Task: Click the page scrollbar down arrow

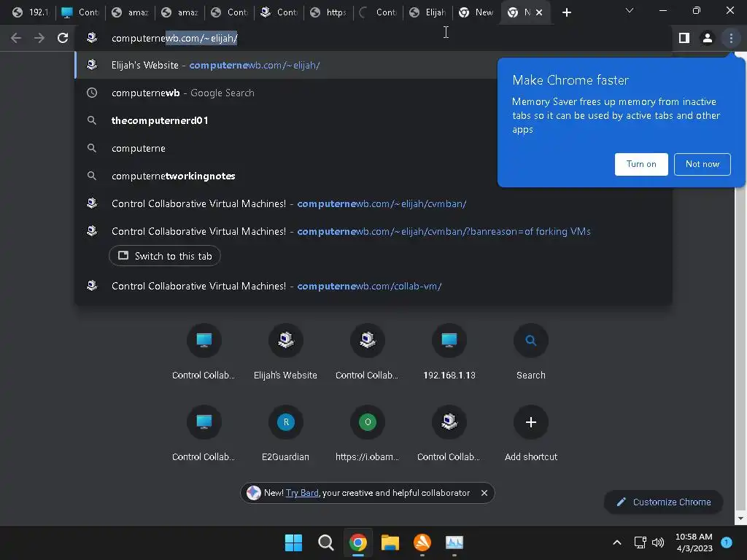Action: (x=740, y=518)
